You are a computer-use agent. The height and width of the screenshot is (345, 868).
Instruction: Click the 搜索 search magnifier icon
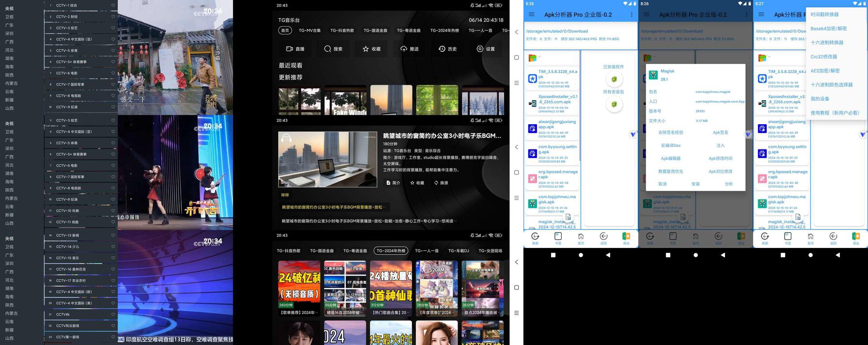tap(328, 49)
